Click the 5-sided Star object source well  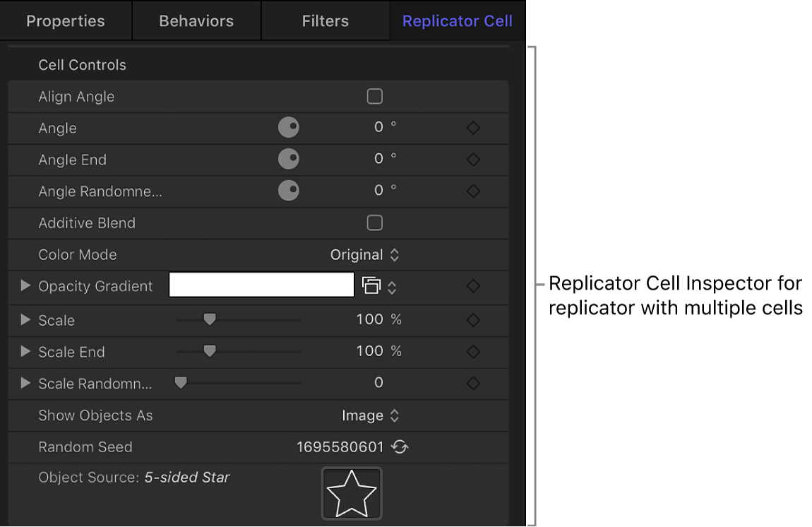pyautogui.click(x=352, y=492)
